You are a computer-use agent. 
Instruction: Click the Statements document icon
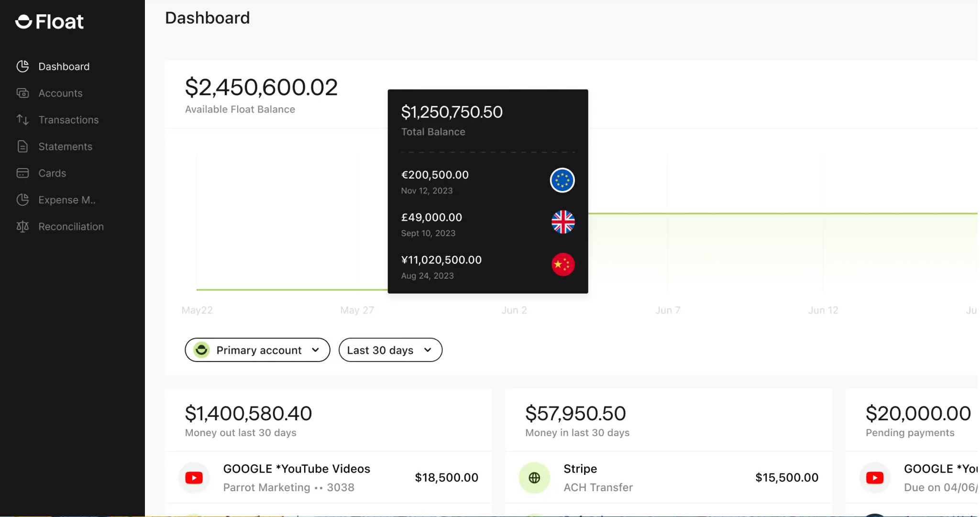point(23,146)
